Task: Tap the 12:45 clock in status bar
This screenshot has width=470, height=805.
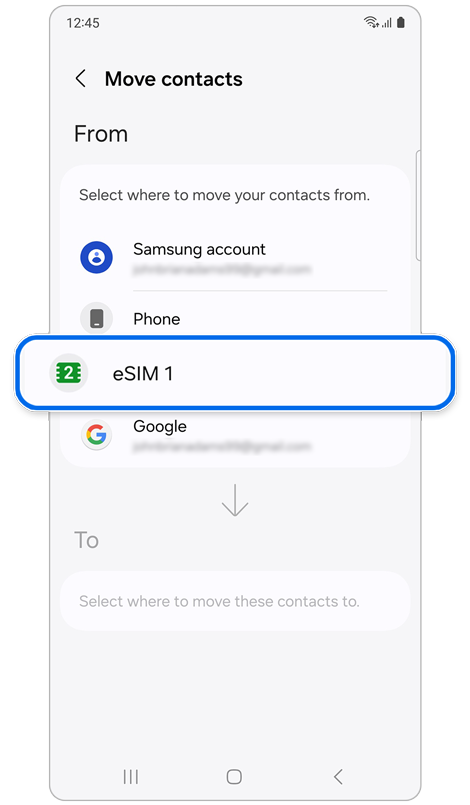Action: [x=83, y=23]
